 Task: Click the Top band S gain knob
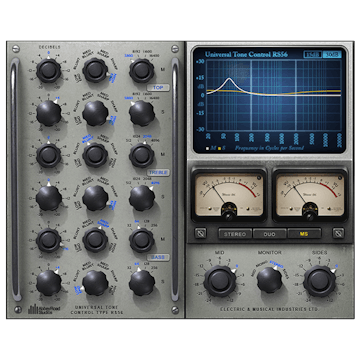pos(49,113)
